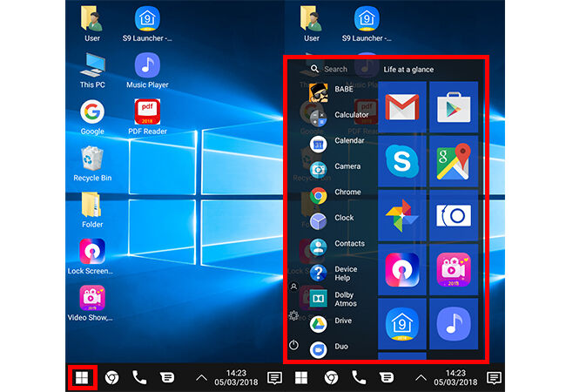
Task: Launch the Phone dialer in left screenshot taskbar
Action: [139, 377]
